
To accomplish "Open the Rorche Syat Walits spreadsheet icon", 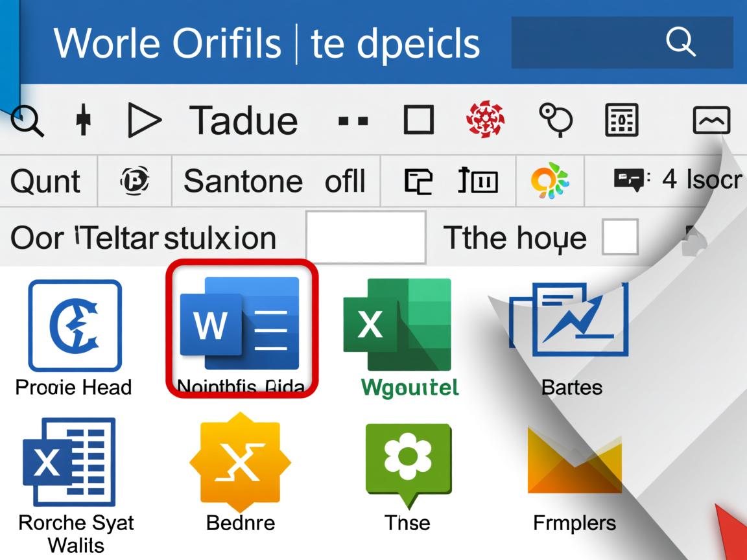I will [x=69, y=461].
